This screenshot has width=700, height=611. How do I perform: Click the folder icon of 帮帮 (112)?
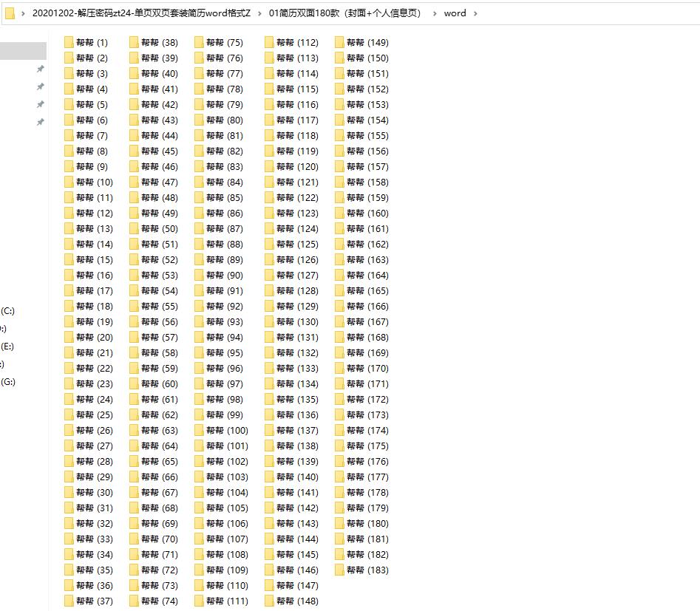(x=269, y=42)
